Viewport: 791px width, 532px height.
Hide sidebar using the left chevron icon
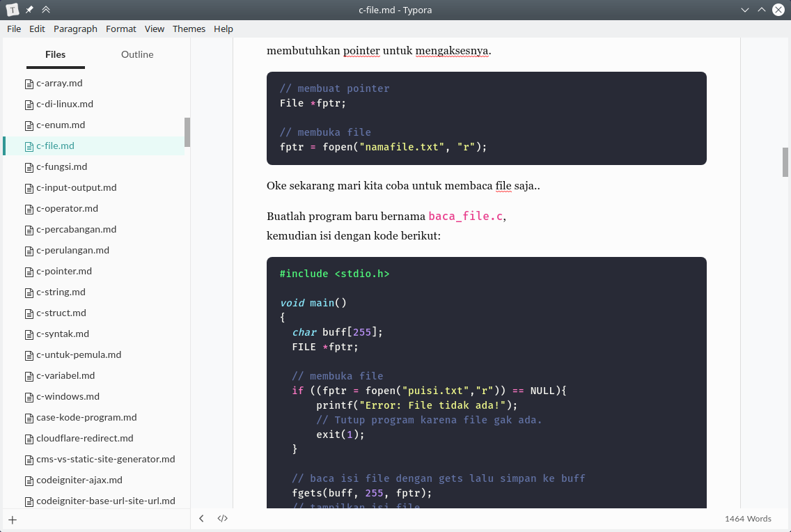(x=201, y=518)
